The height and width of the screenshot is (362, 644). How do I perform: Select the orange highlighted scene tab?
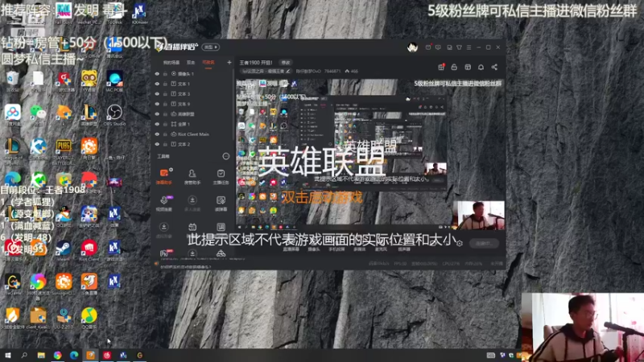pyautogui.click(x=208, y=63)
